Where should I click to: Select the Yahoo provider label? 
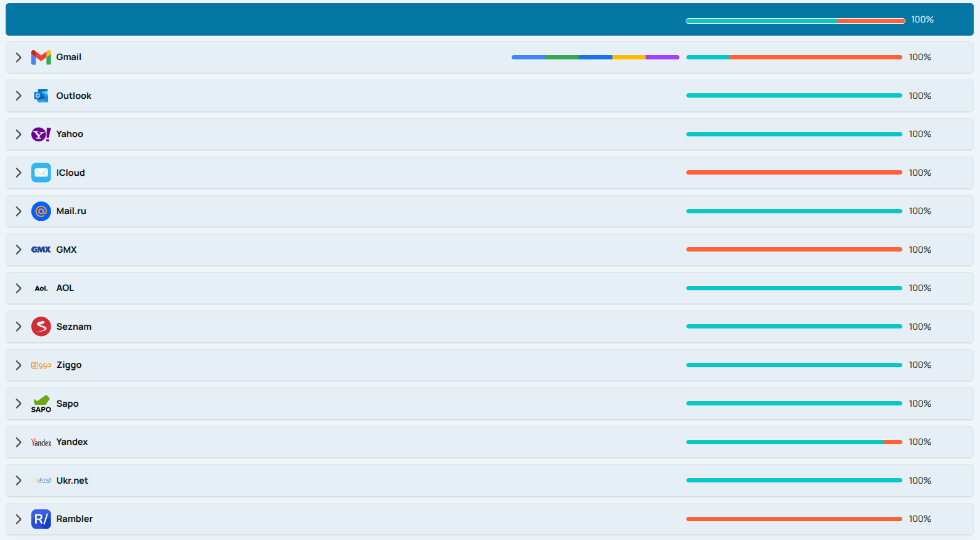pos(70,134)
